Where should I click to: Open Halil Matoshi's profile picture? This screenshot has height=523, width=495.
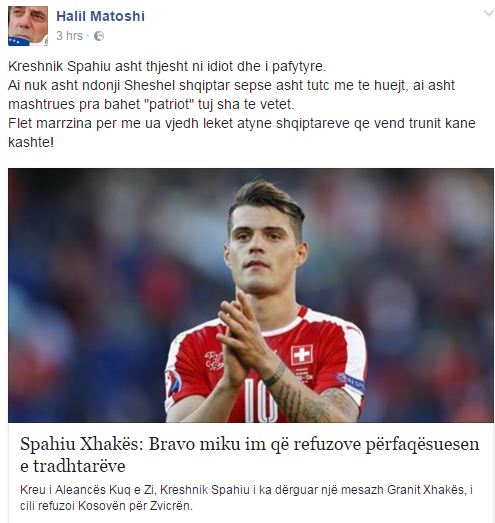tap(28, 26)
